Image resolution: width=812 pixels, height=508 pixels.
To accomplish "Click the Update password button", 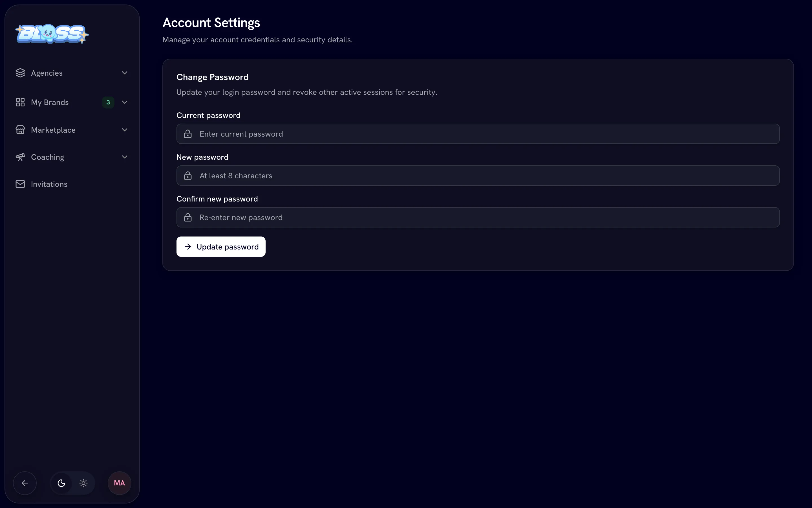I will 221,247.
